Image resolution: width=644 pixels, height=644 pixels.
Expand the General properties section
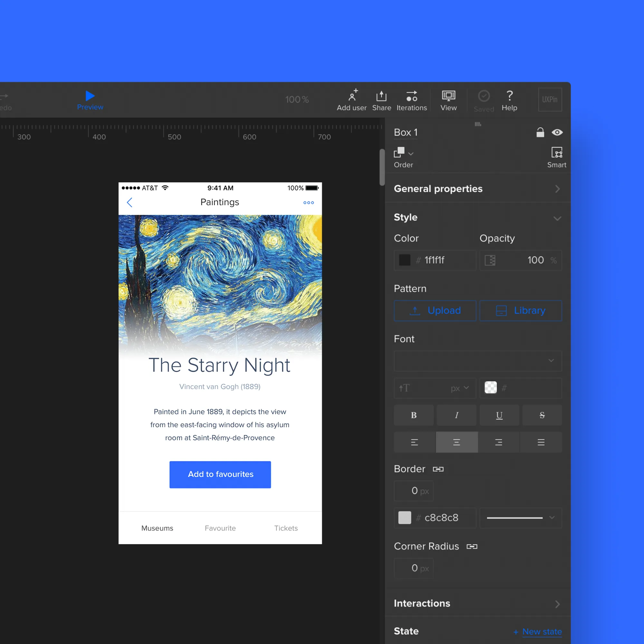coord(557,189)
